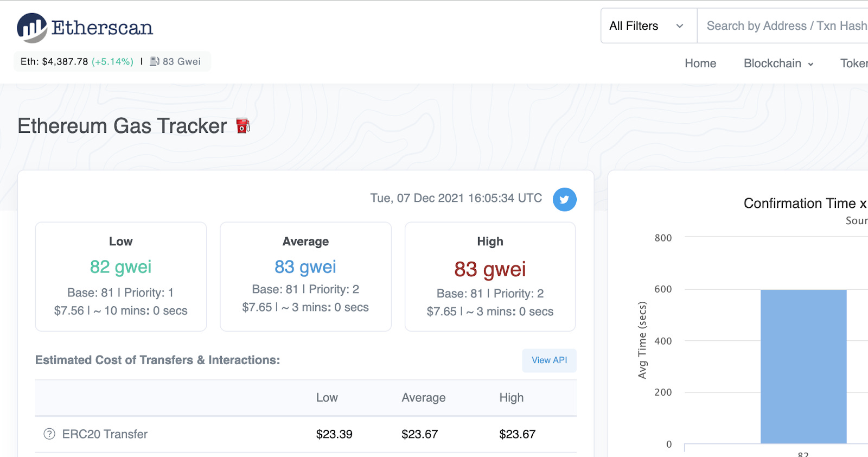
Task: Click the Low column header in table
Action: point(327,398)
